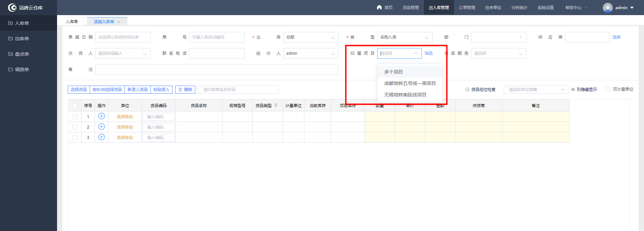644x231 pixels.
Task: Click the 货品类型 sort arrows
Action: (x=276, y=105)
